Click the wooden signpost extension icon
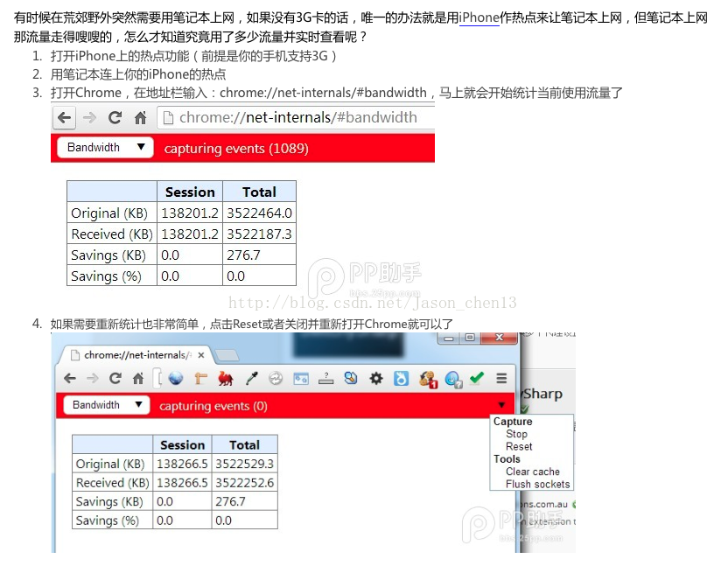 pos(200,379)
